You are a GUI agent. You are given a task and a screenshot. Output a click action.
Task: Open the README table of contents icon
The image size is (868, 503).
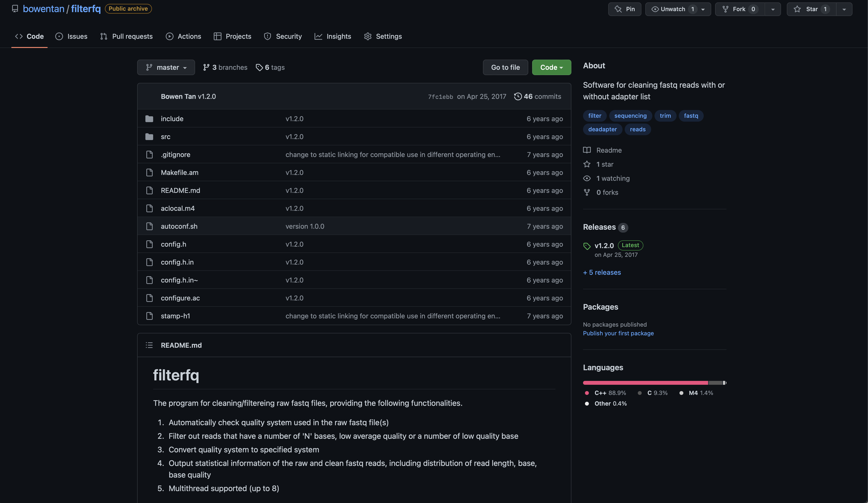[x=149, y=345]
